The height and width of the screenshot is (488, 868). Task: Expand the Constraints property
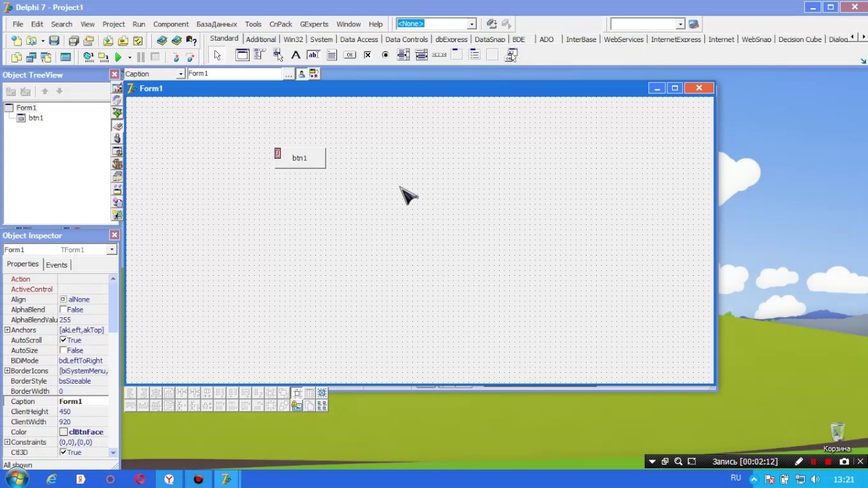point(7,442)
